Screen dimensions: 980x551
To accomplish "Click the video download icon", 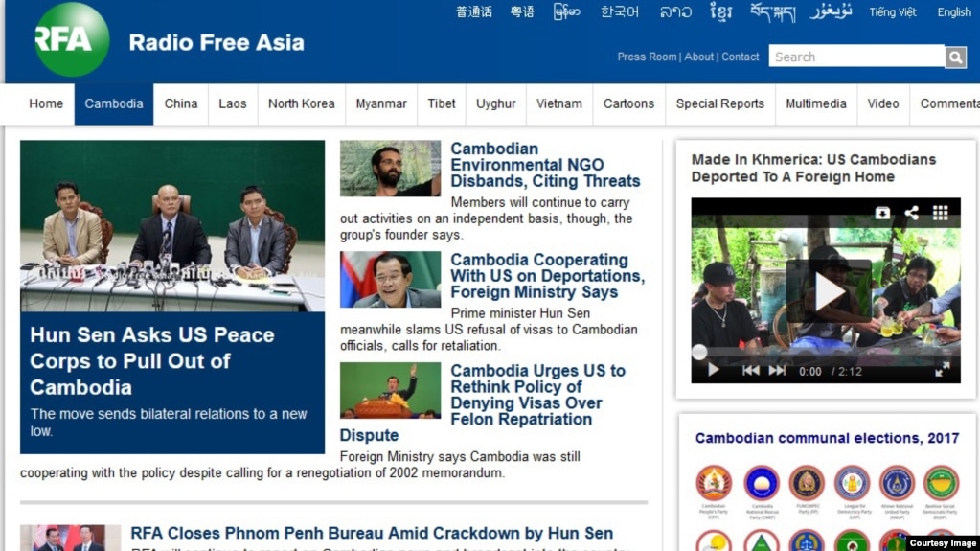I will 882,213.
